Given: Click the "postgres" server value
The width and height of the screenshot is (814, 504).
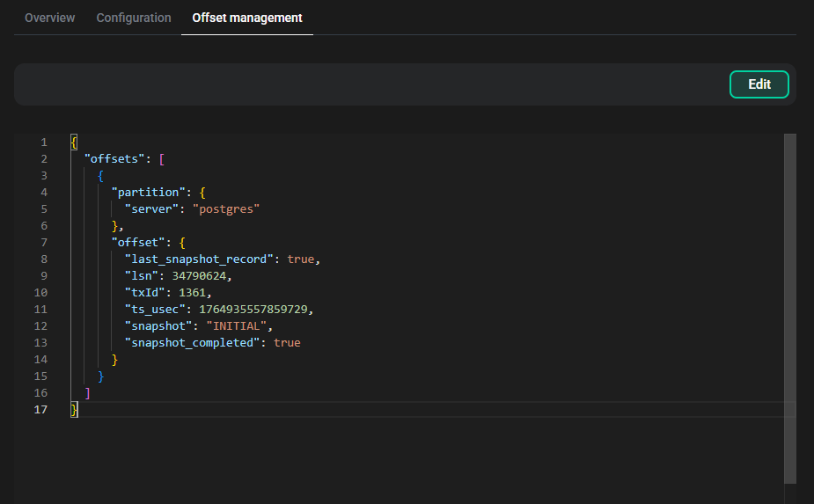Looking at the screenshot, I should pos(226,208).
